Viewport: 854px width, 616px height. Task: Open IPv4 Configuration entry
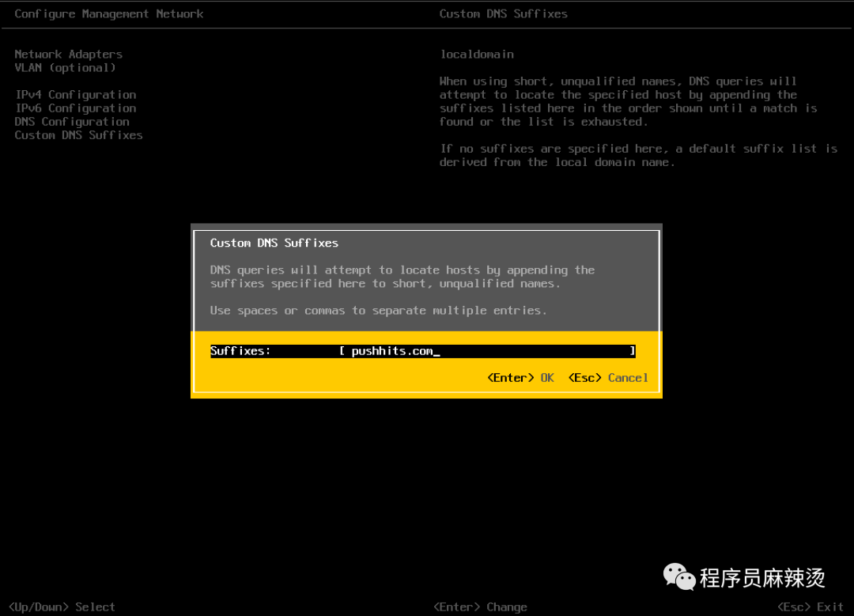tap(76, 95)
